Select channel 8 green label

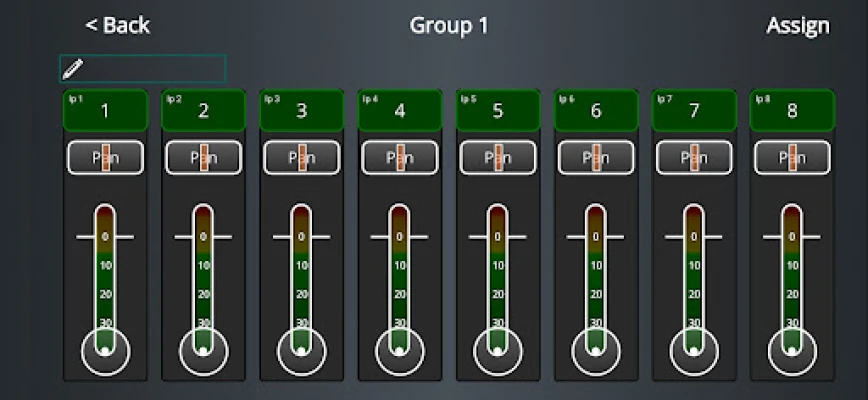coord(792,110)
